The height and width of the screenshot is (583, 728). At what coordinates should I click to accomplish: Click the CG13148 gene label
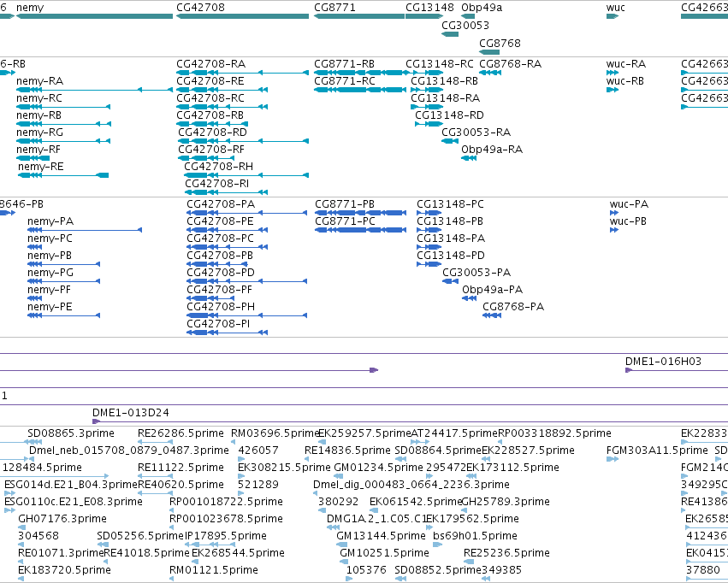[x=429, y=8]
